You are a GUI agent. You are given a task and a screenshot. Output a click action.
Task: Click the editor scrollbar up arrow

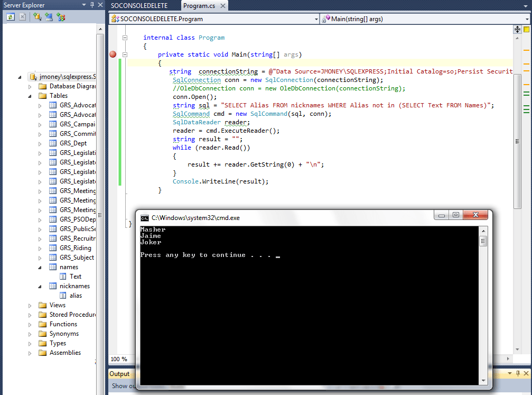pos(517,38)
